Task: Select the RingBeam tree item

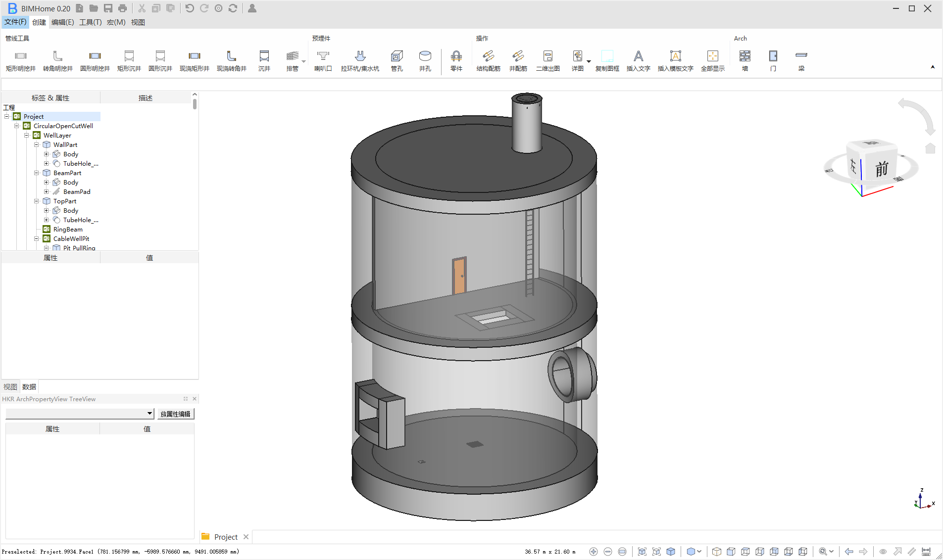Action: click(68, 230)
